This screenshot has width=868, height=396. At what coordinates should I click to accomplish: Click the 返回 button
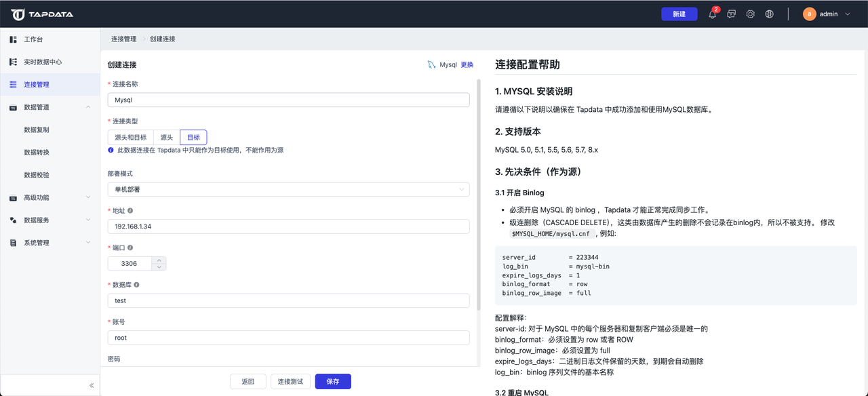pyautogui.click(x=248, y=382)
